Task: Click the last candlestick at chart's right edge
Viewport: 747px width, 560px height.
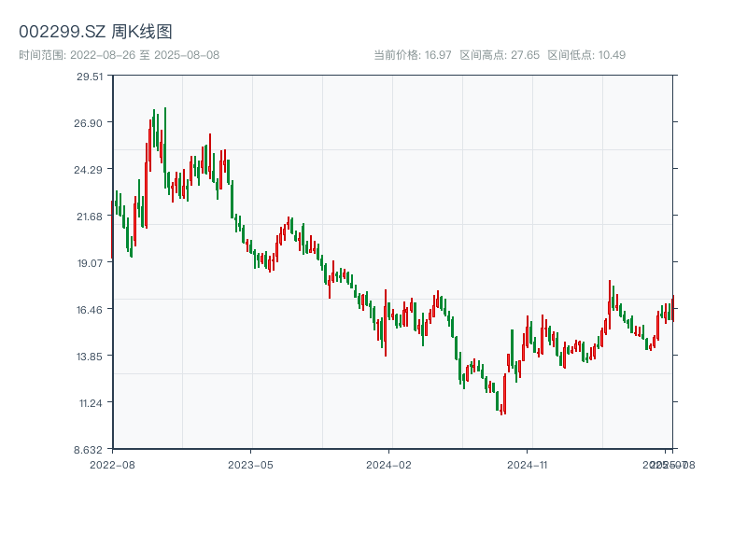Action: [672, 308]
